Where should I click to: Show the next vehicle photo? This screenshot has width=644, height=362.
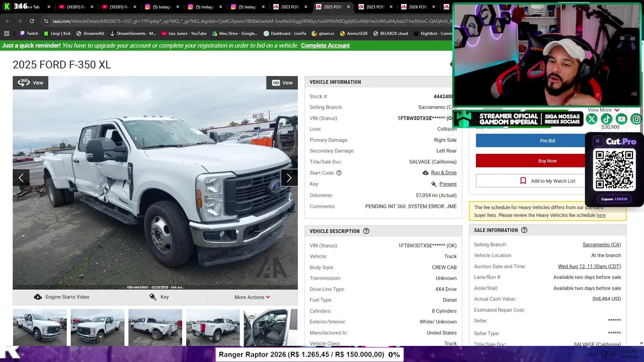(289, 177)
